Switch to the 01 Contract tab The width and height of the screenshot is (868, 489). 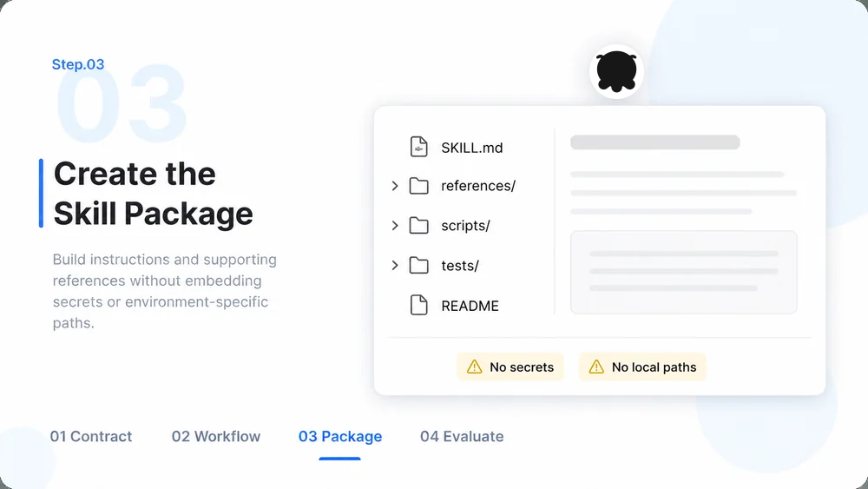[91, 436]
